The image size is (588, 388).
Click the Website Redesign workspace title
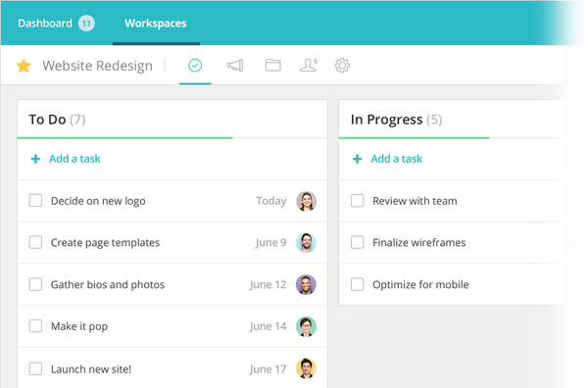click(x=97, y=66)
